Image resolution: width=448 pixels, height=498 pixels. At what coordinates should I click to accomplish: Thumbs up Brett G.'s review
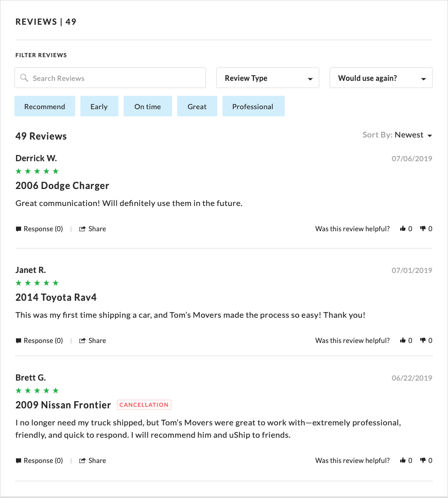click(x=403, y=460)
